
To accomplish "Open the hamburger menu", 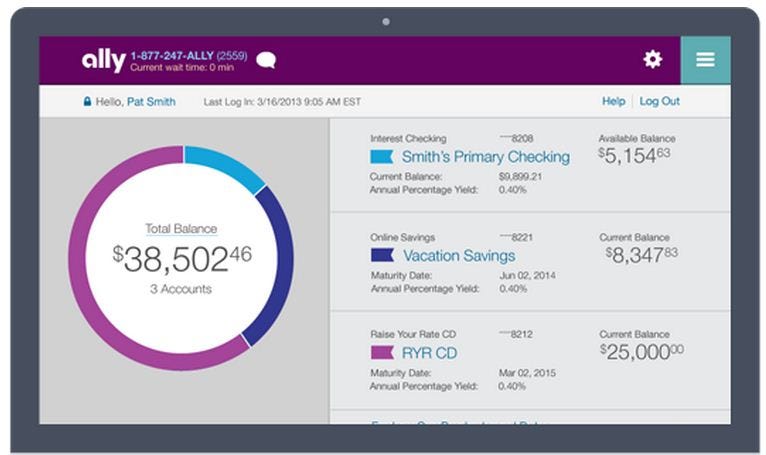I will pyautogui.click(x=705, y=60).
